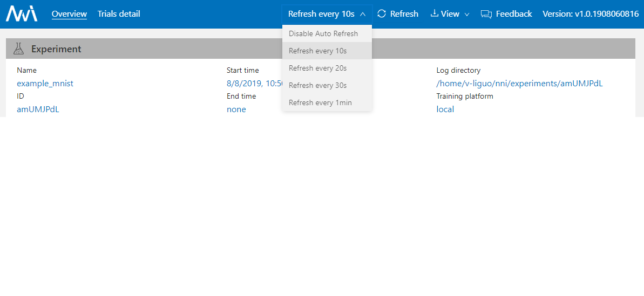This screenshot has width=644, height=296.
Task: Click the NNI logo icon
Action: pos(22,14)
